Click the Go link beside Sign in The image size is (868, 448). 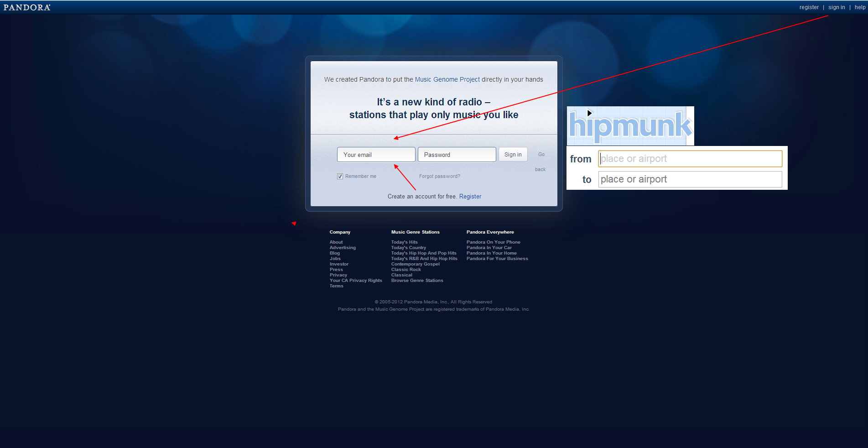point(541,154)
